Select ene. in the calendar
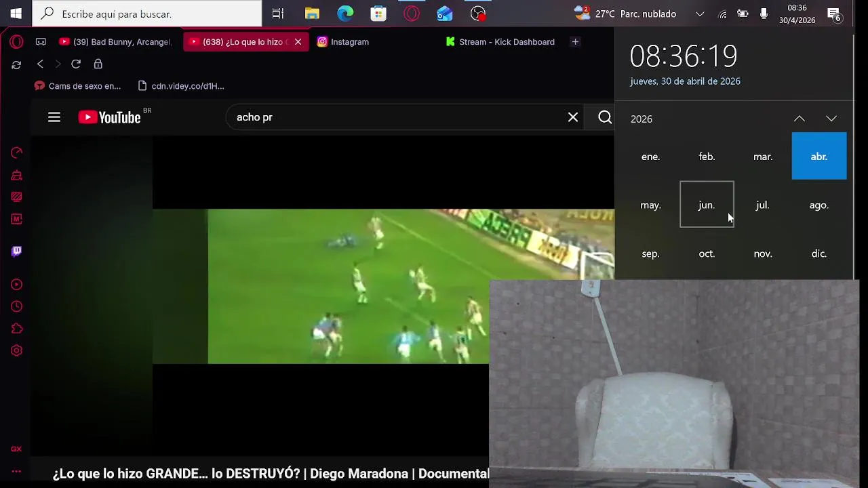 click(650, 157)
